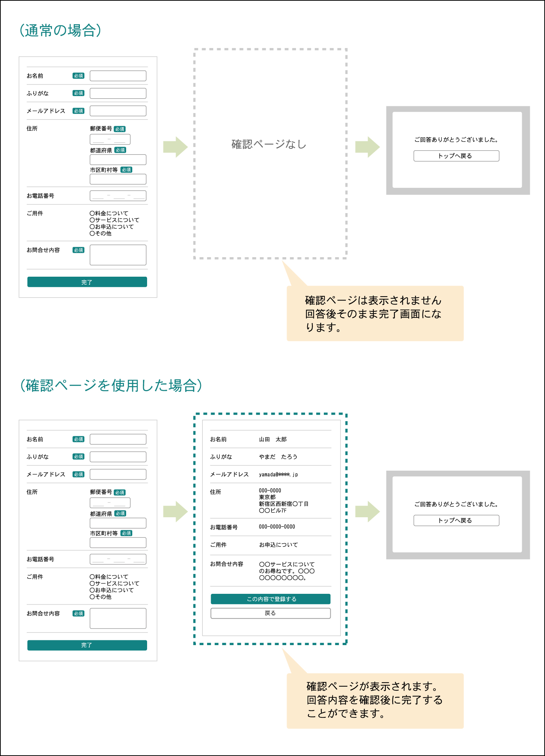The height and width of the screenshot is (756, 545).
Task: Click the お名前 input field in the 通常の場合 form
Action: pyautogui.click(x=118, y=76)
